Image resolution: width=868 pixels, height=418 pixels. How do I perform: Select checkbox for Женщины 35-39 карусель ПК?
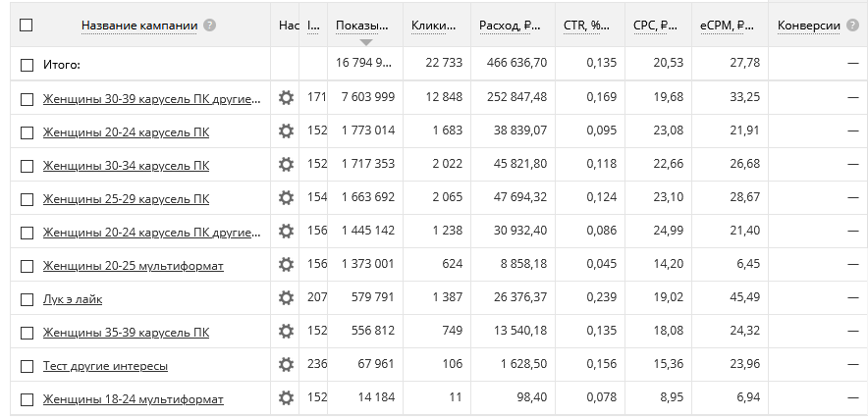27,333
